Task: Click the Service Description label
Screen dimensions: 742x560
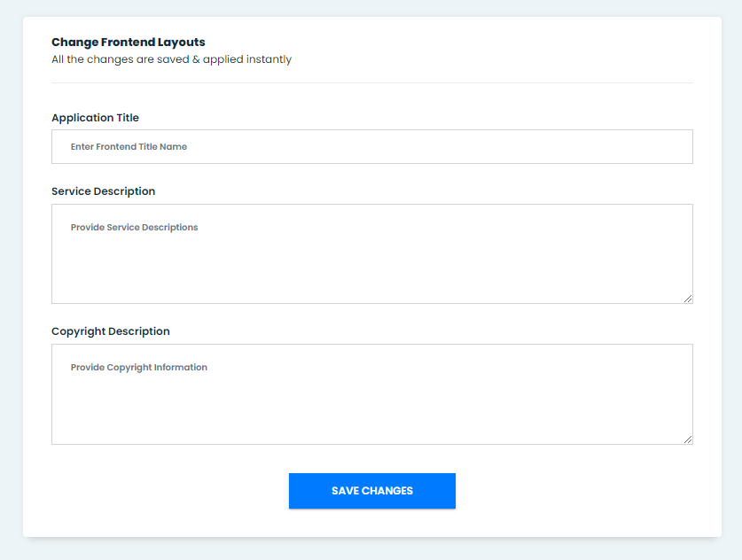Action: (103, 191)
